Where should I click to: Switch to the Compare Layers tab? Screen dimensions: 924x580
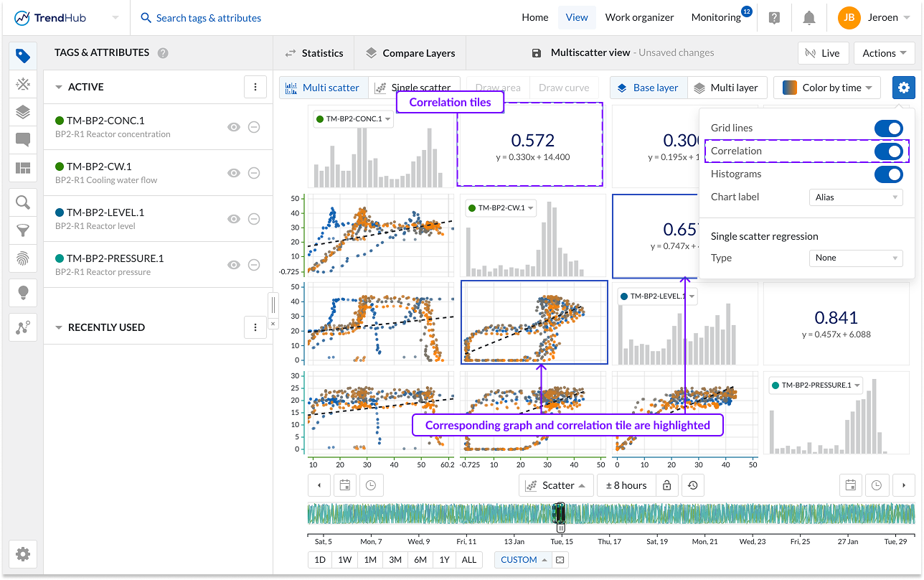411,53
